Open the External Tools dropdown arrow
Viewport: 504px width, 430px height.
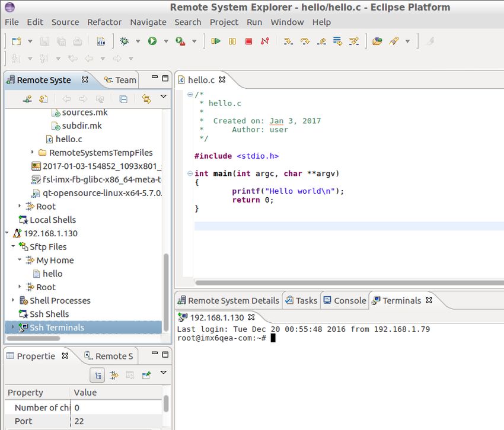tap(194, 41)
